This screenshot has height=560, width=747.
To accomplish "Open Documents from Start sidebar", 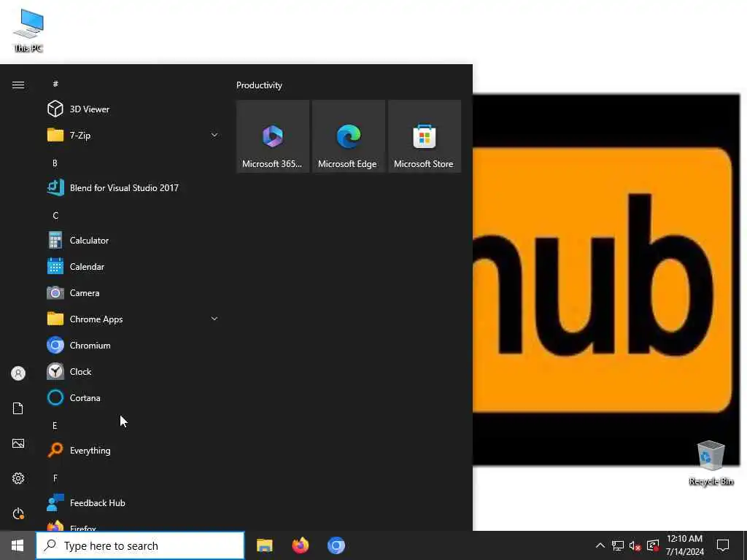I will coord(18,408).
